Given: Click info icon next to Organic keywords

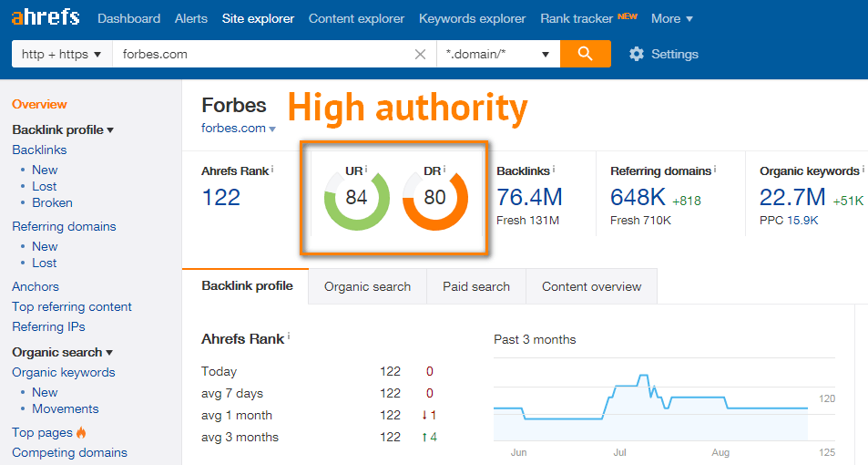Looking at the screenshot, I should coord(863,169).
